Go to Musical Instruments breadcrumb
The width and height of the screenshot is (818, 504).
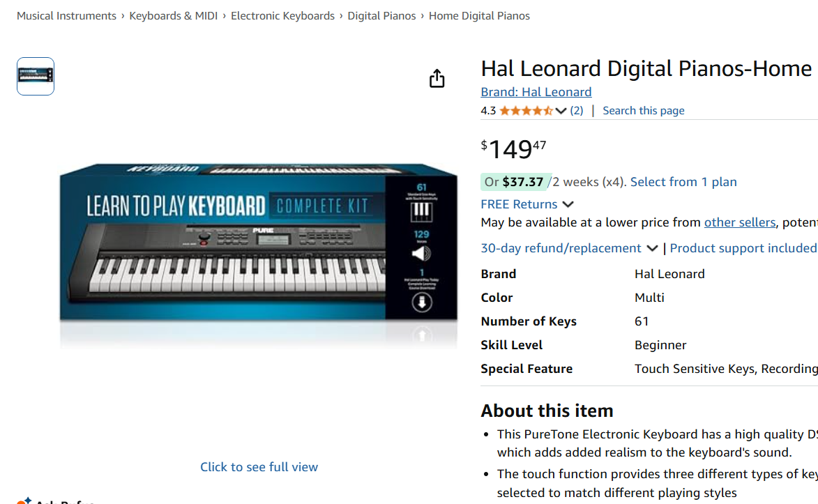point(66,15)
